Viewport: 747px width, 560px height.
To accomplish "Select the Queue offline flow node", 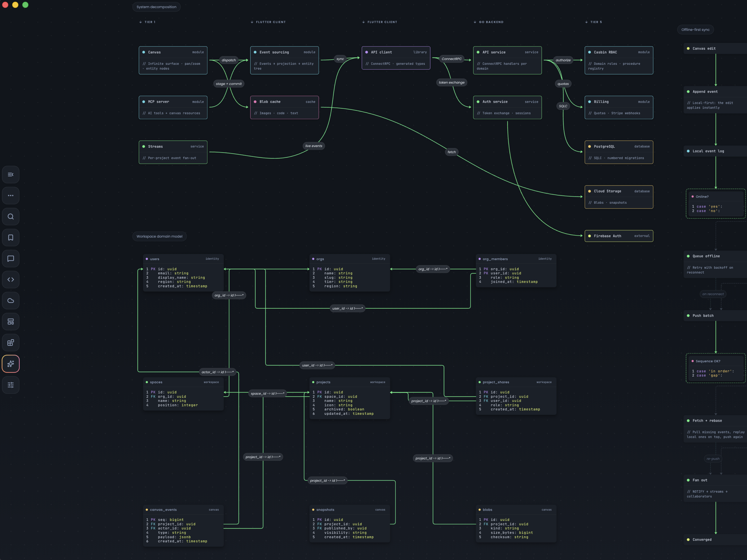I will click(x=715, y=264).
